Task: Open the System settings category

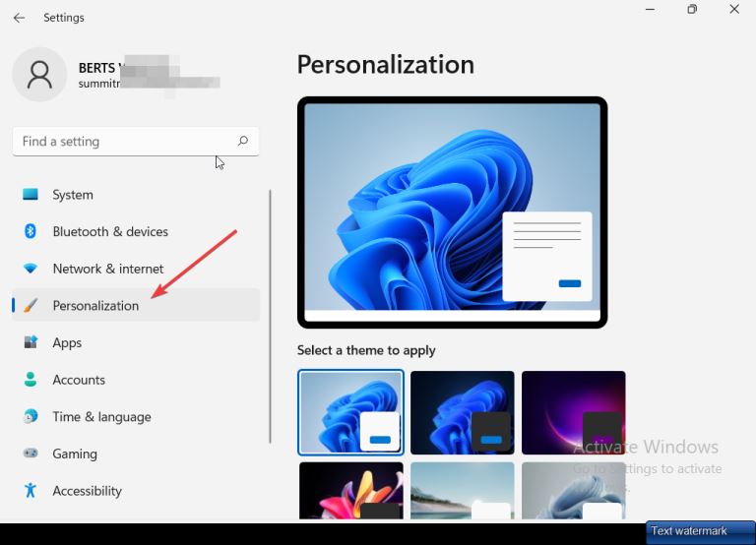Action: click(x=136, y=195)
